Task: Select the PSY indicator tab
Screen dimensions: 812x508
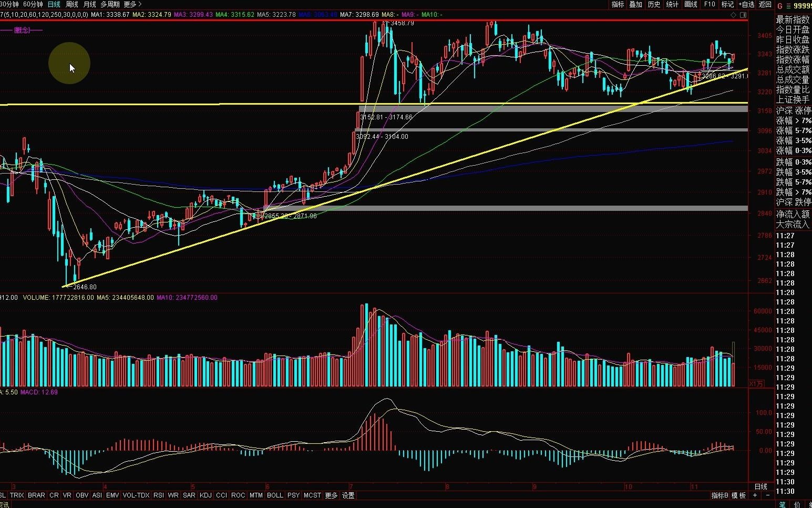Action: pyautogui.click(x=294, y=495)
